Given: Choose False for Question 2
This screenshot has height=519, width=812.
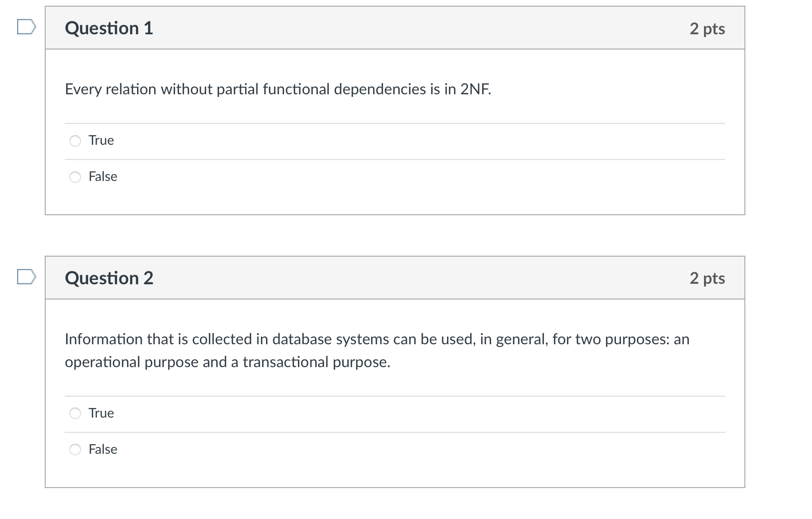Looking at the screenshot, I should click(x=75, y=449).
